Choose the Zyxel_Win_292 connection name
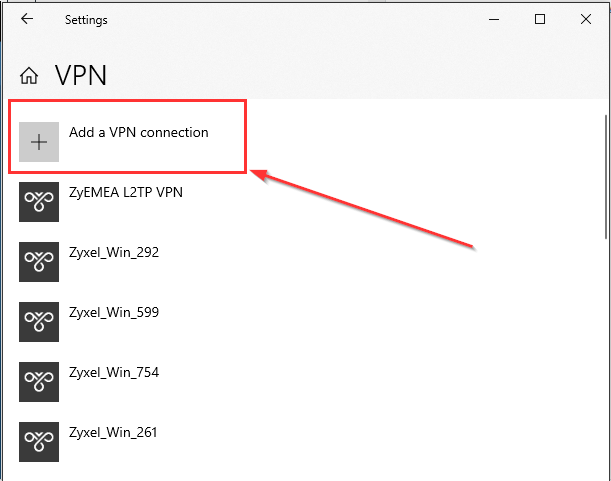611x481 pixels. point(114,252)
